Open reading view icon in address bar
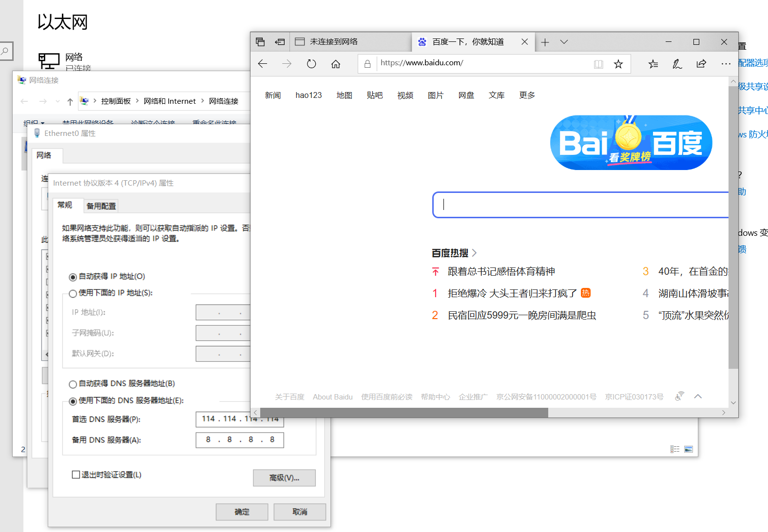 598,64
